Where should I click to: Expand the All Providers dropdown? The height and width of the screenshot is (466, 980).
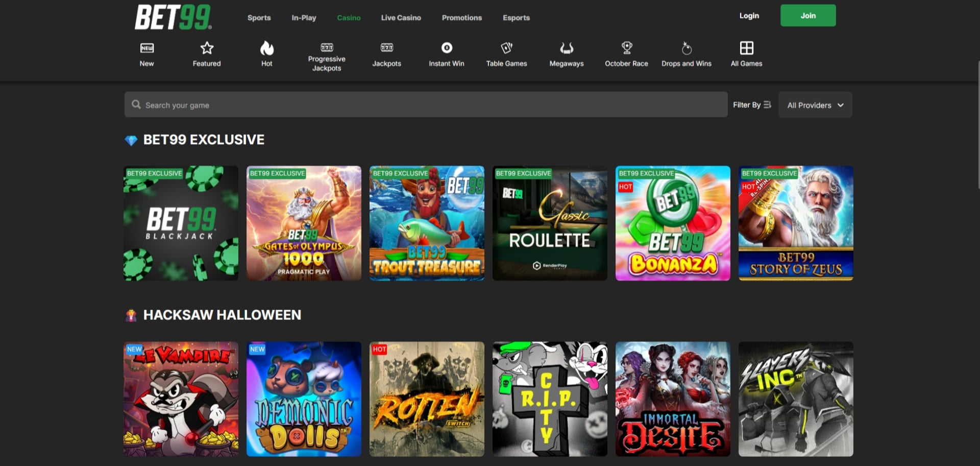pyautogui.click(x=815, y=105)
